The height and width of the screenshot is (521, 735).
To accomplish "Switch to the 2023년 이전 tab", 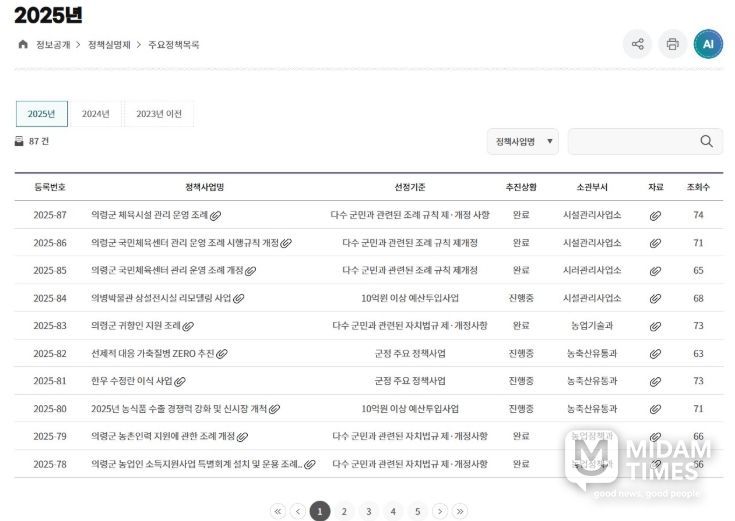I will click(x=159, y=114).
